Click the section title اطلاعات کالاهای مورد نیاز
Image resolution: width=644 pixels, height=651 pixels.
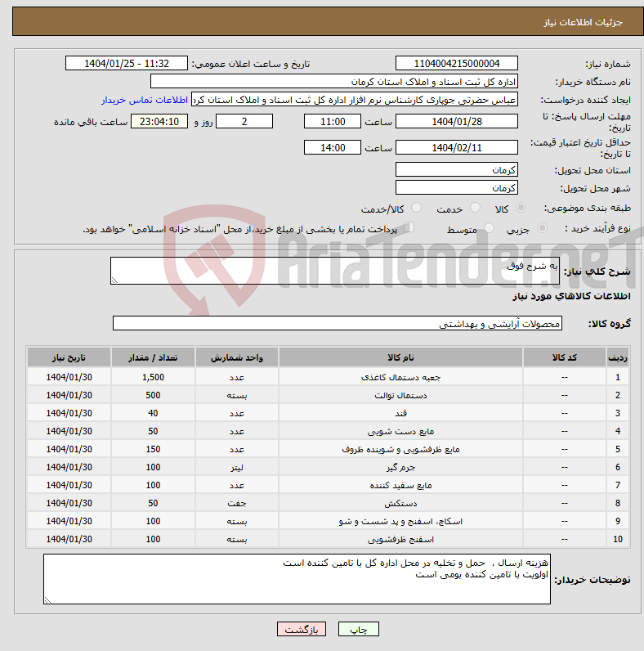[571, 296]
